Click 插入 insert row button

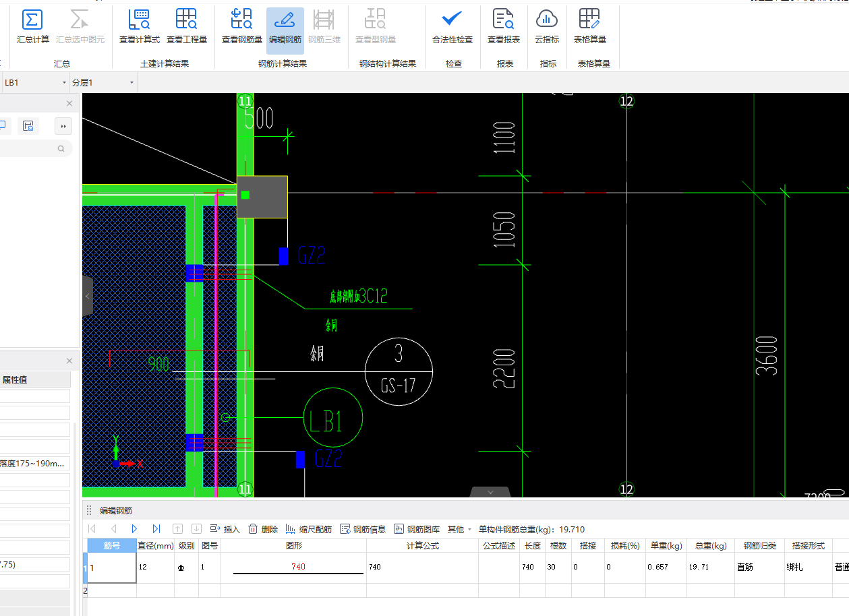(225, 529)
